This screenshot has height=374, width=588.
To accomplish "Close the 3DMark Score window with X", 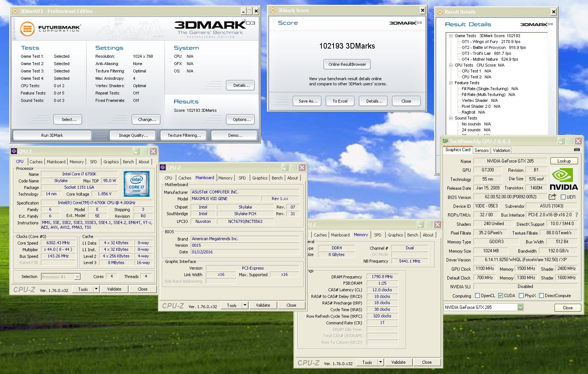I will (x=422, y=10).
